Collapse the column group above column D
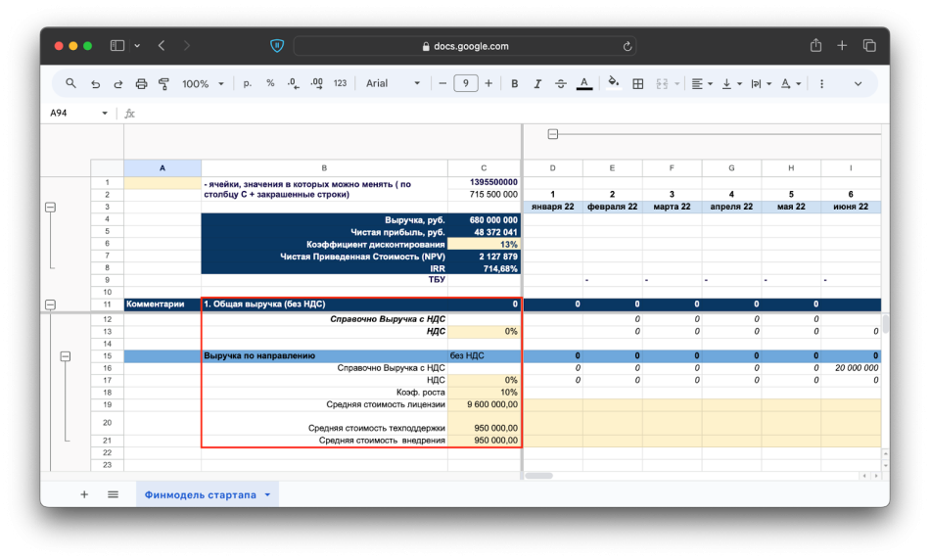This screenshot has height=560, width=930. (x=552, y=134)
